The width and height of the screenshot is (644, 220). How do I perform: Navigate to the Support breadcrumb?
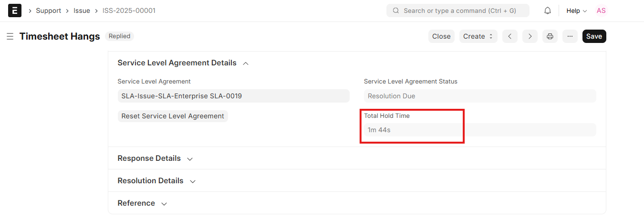point(49,10)
